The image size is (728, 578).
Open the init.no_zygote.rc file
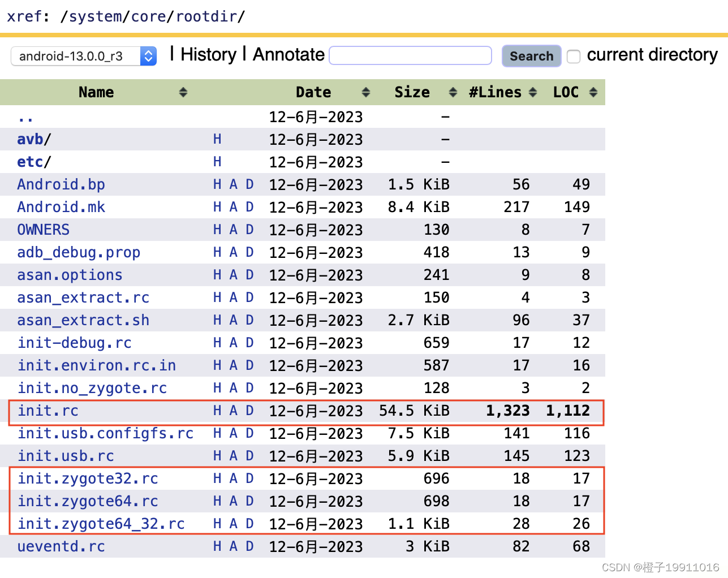(92, 388)
